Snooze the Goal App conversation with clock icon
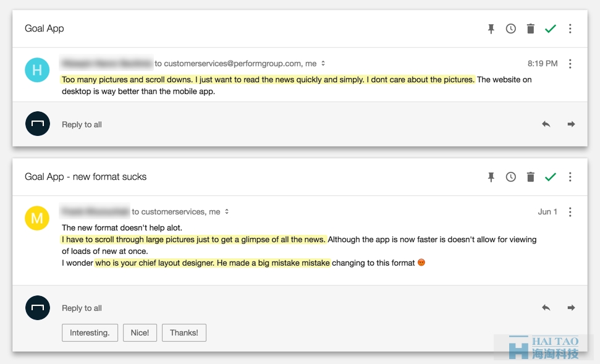 pos(511,28)
